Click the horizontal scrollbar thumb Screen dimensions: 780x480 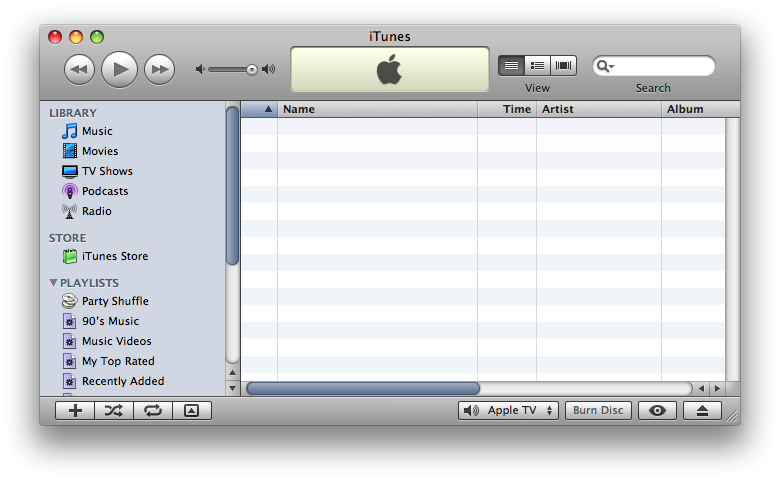(x=364, y=388)
